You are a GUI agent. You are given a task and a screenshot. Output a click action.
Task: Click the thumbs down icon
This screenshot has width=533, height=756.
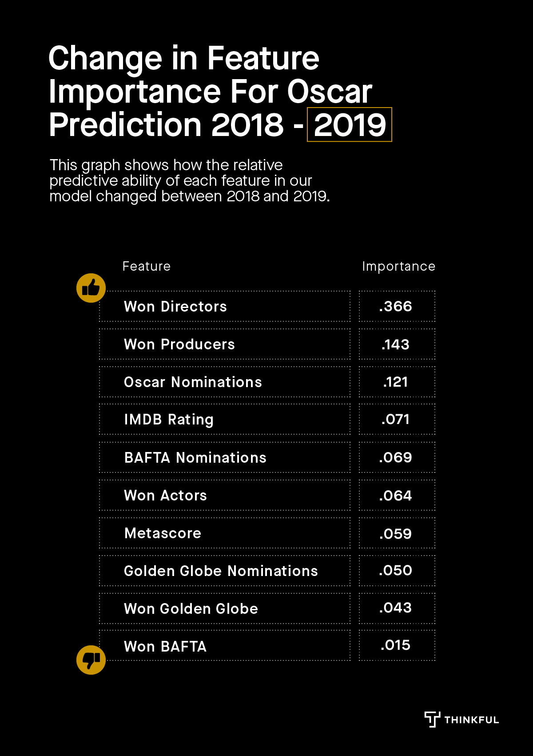tap(91, 660)
